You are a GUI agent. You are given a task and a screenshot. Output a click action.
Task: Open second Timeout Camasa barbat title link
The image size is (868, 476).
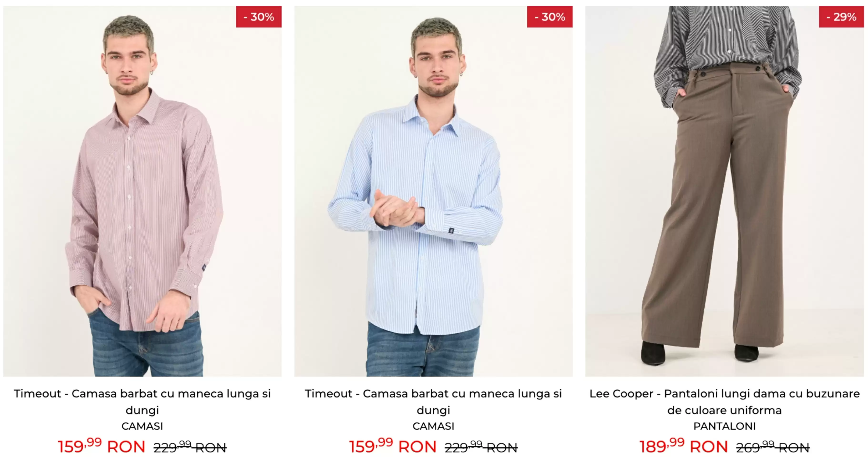tap(433, 402)
